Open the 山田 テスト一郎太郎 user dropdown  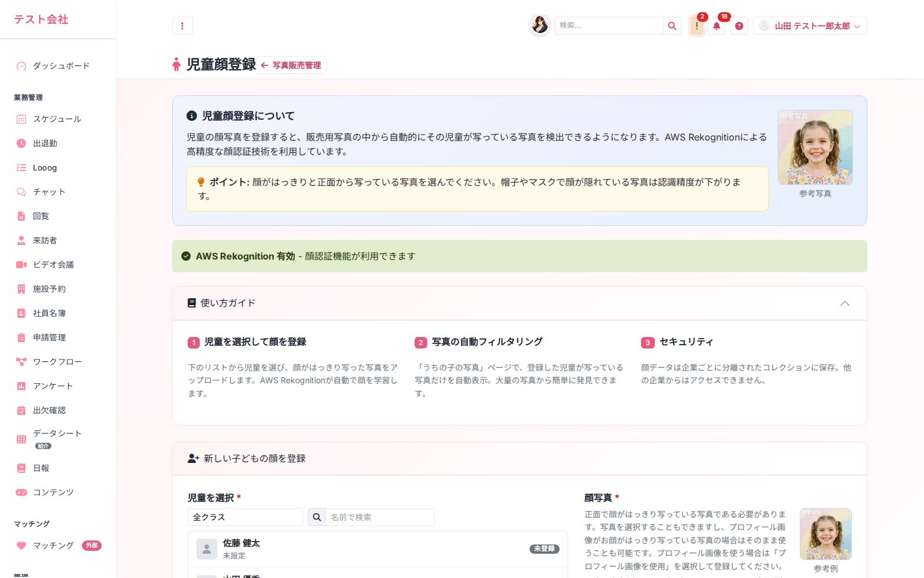[810, 26]
